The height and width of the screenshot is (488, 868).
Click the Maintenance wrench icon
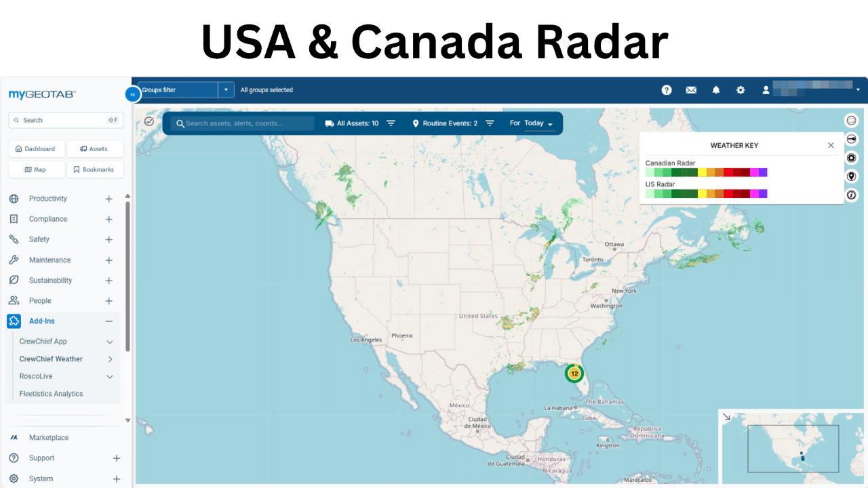point(14,260)
